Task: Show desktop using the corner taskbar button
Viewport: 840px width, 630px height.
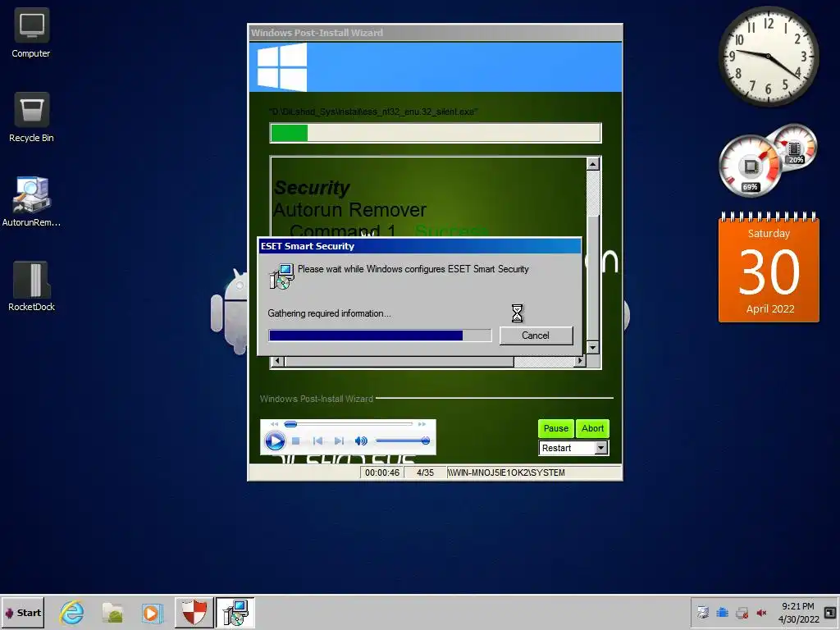Action: pos(830,612)
